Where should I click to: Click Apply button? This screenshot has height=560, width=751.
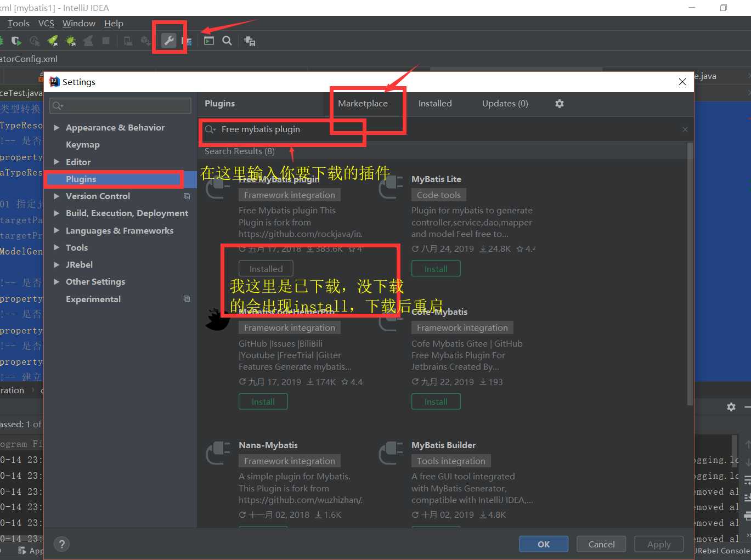click(x=659, y=544)
